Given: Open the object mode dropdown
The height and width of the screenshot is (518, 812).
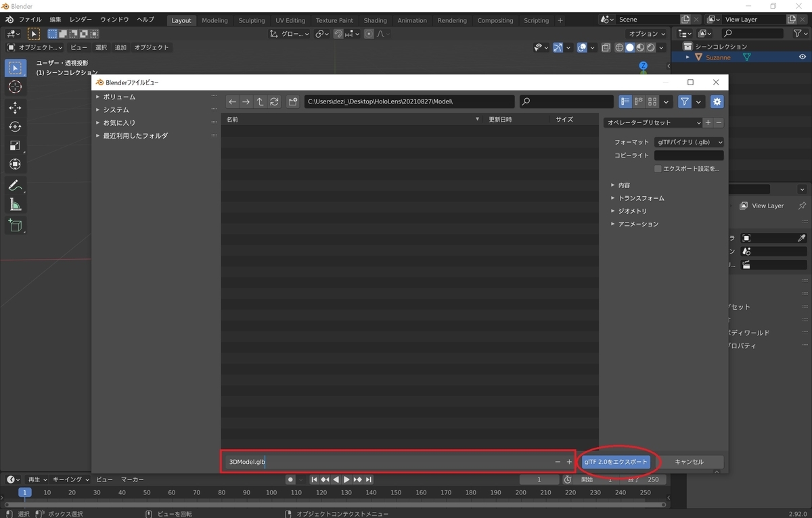Looking at the screenshot, I should 35,47.
